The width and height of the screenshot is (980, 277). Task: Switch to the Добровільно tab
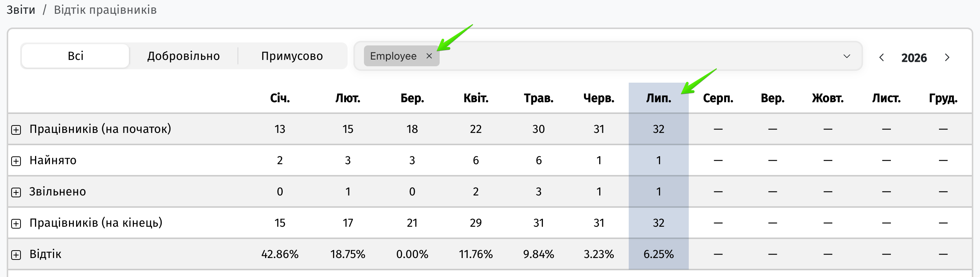pos(183,56)
